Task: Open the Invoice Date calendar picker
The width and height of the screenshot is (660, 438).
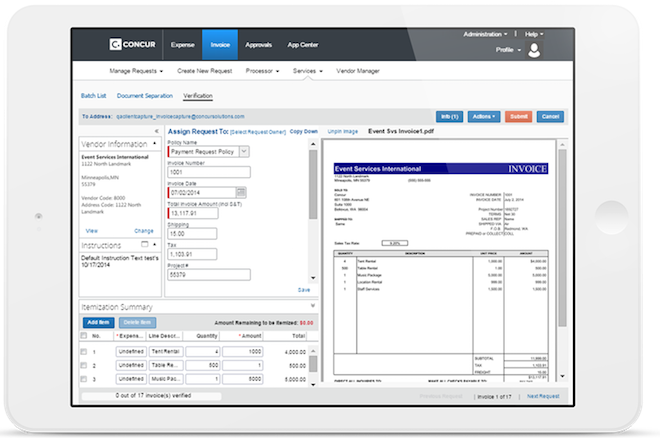Action: [x=240, y=192]
